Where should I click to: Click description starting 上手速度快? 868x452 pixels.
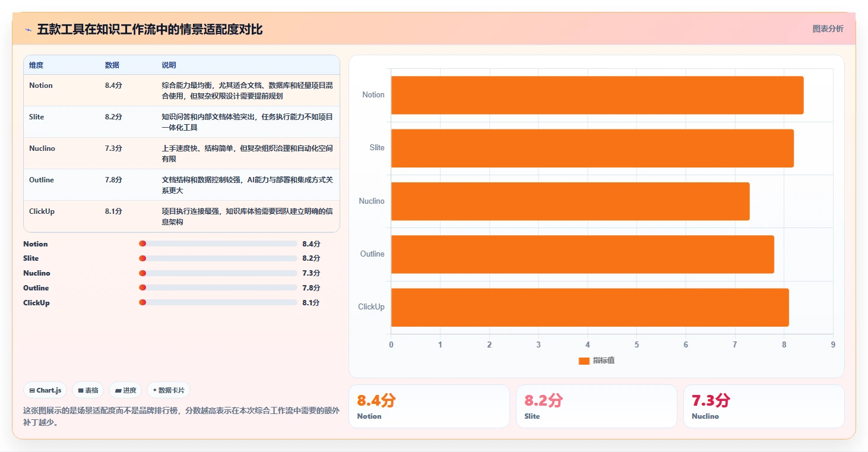pyautogui.click(x=248, y=154)
